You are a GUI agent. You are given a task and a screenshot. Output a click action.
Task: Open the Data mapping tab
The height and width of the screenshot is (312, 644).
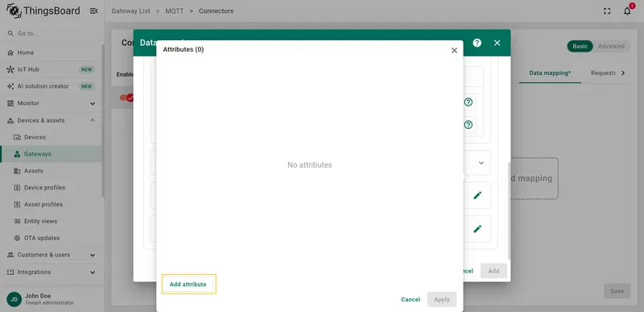tap(550, 73)
